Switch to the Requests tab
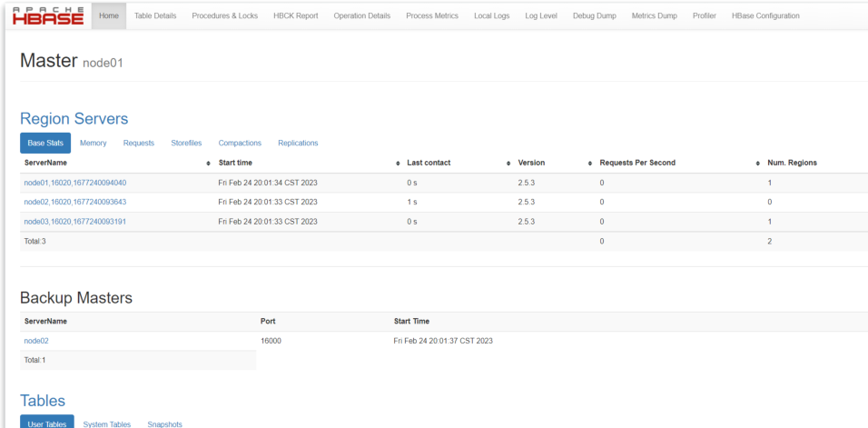Image resolution: width=868 pixels, height=428 pixels. coord(139,143)
